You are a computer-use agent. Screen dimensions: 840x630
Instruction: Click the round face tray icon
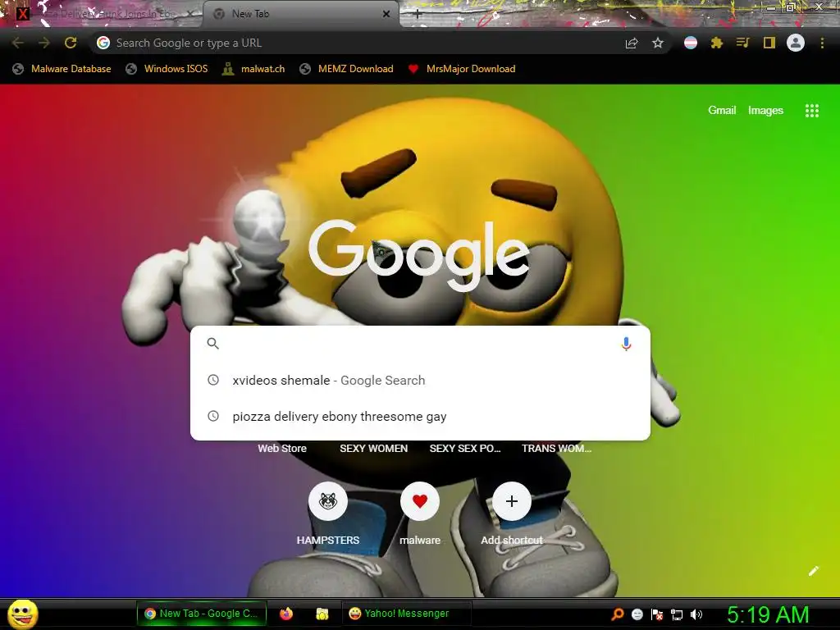tap(637, 614)
